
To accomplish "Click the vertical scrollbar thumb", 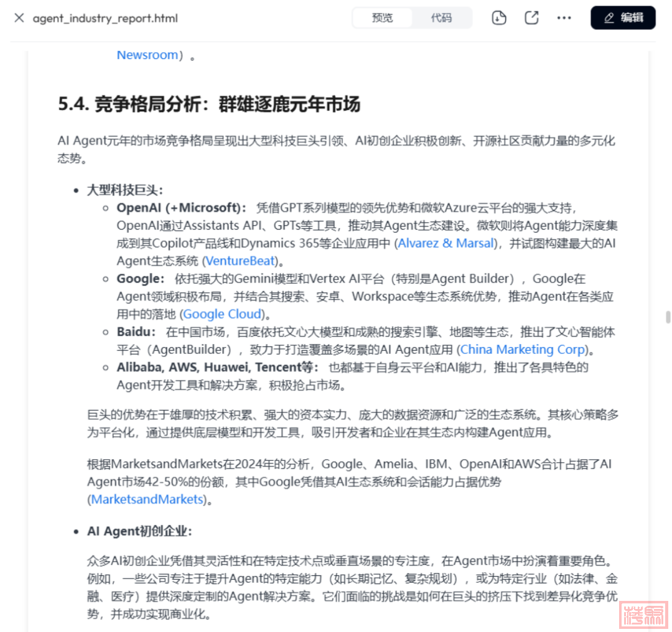I will pyautogui.click(x=668, y=317).
